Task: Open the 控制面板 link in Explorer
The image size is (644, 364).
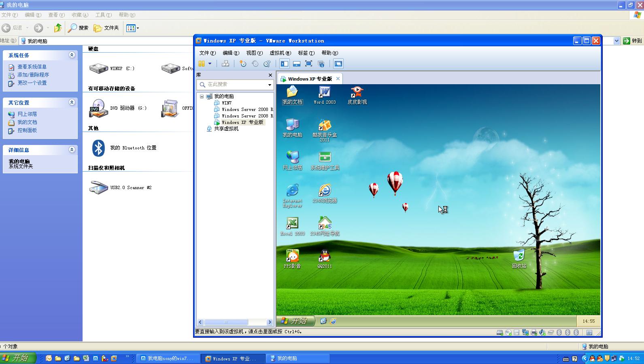Action: click(x=27, y=130)
